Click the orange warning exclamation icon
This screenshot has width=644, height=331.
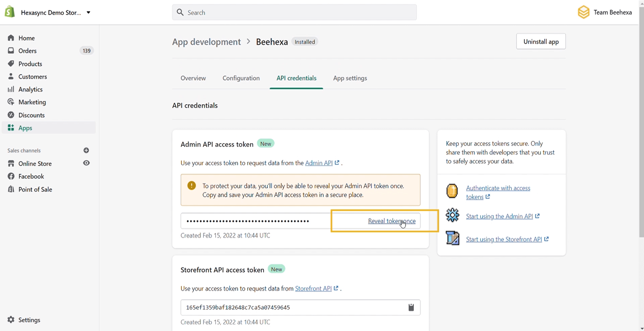click(x=191, y=185)
